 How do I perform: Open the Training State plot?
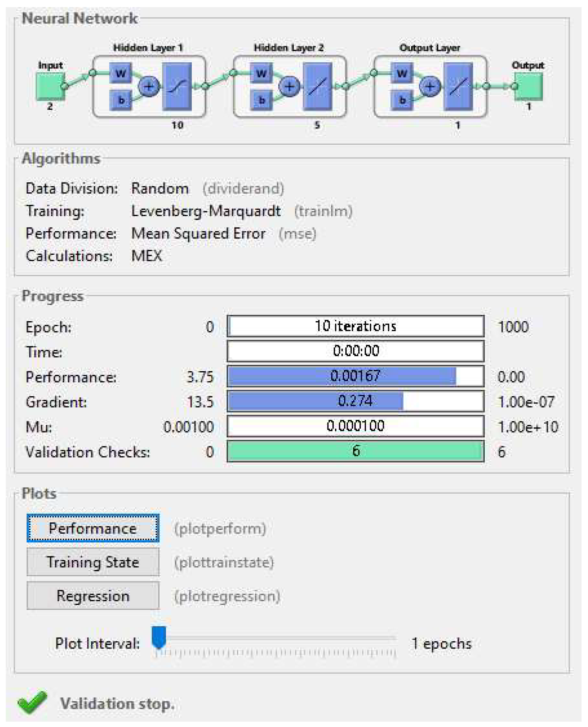coord(93,562)
